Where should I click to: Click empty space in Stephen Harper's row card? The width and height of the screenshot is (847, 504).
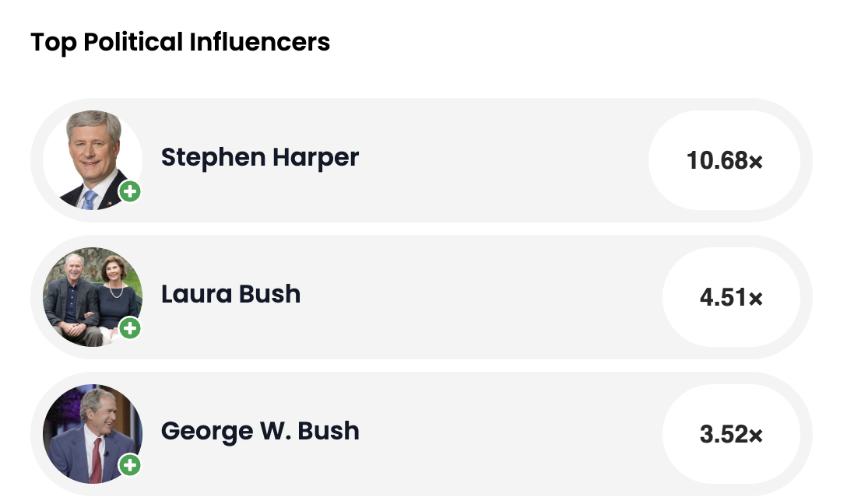[x=498, y=160]
